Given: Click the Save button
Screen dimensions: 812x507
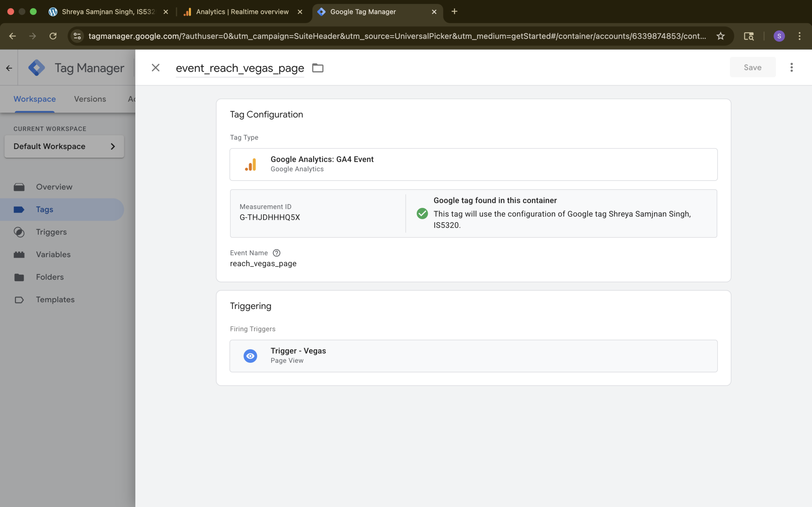Looking at the screenshot, I should pos(752,67).
